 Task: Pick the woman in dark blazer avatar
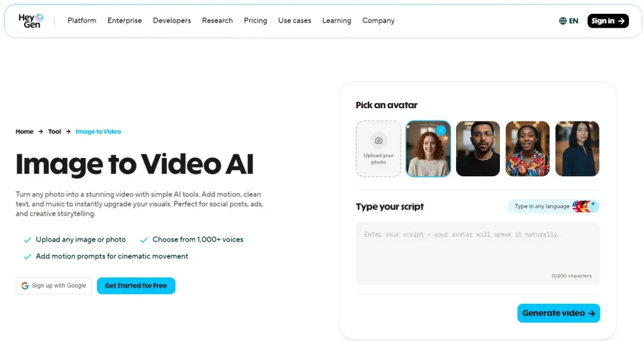tap(577, 149)
